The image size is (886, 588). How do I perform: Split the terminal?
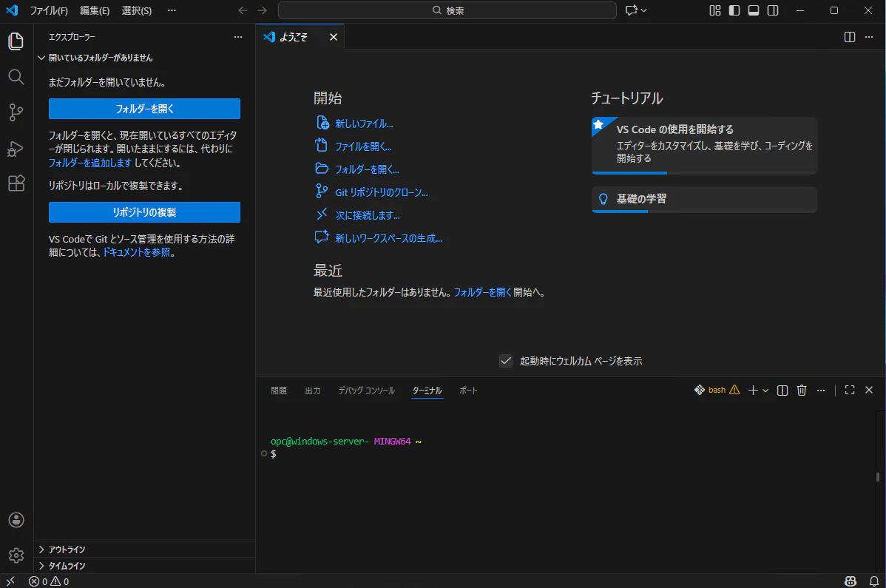click(x=782, y=391)
